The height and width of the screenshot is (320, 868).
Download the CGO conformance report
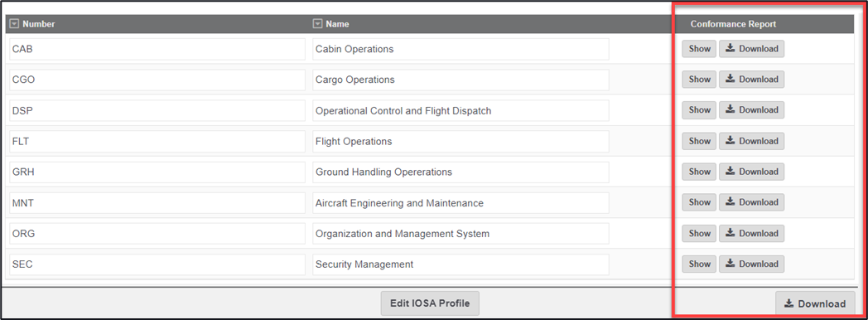[x=752, y=79]
